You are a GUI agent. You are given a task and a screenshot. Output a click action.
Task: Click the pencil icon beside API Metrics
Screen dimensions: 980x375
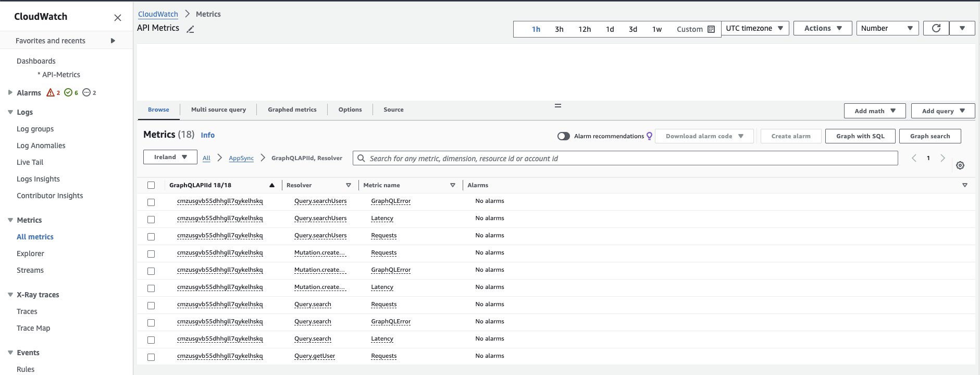[x=191, y=29]
